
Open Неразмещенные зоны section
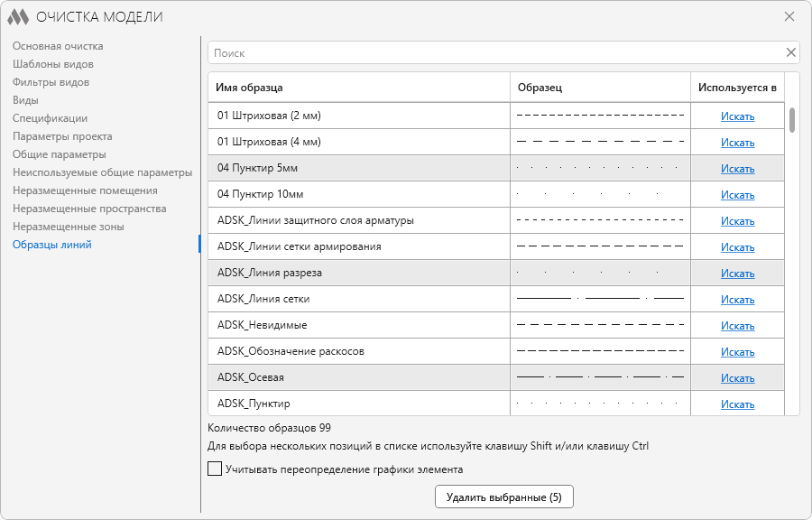point(69,227)
